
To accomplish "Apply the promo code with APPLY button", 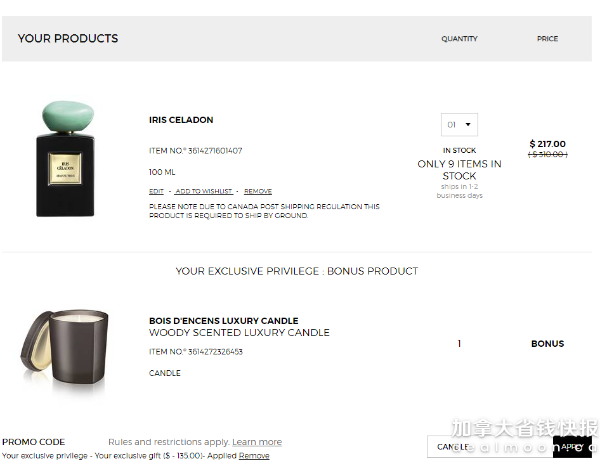I will click(572, 446).
